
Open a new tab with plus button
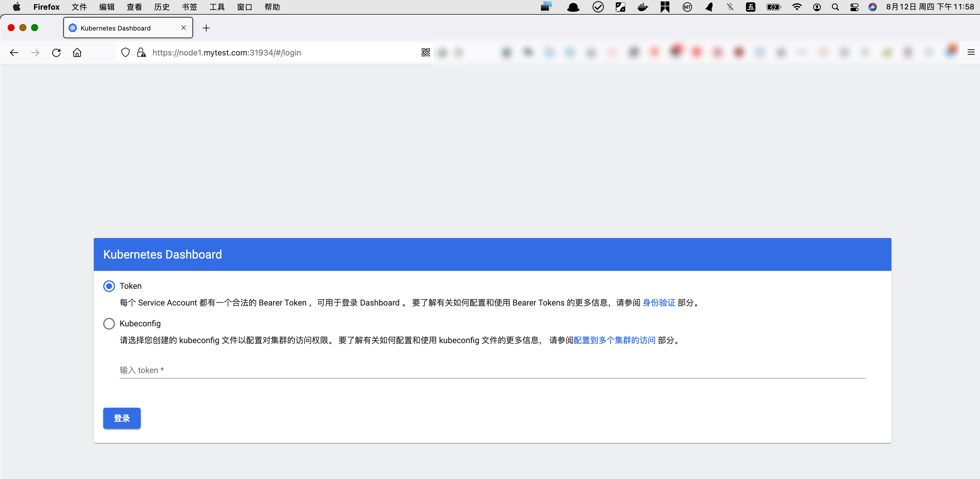(206, 28)
